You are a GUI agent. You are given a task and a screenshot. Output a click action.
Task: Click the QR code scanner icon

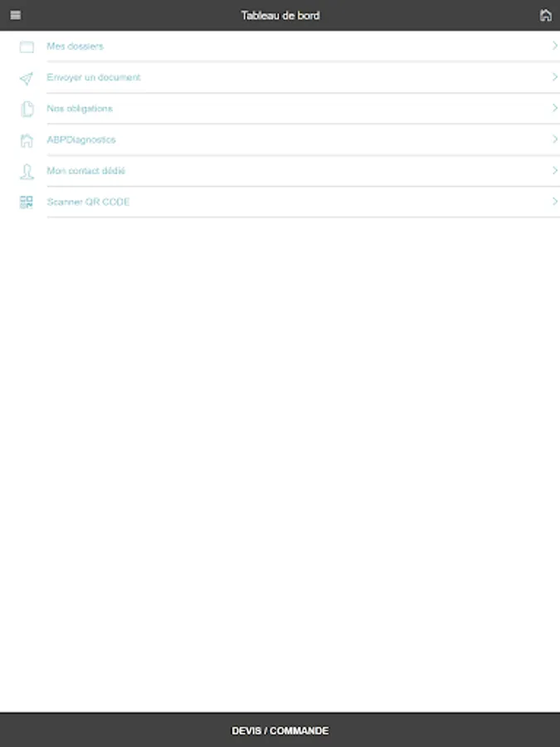pos(27,202)
